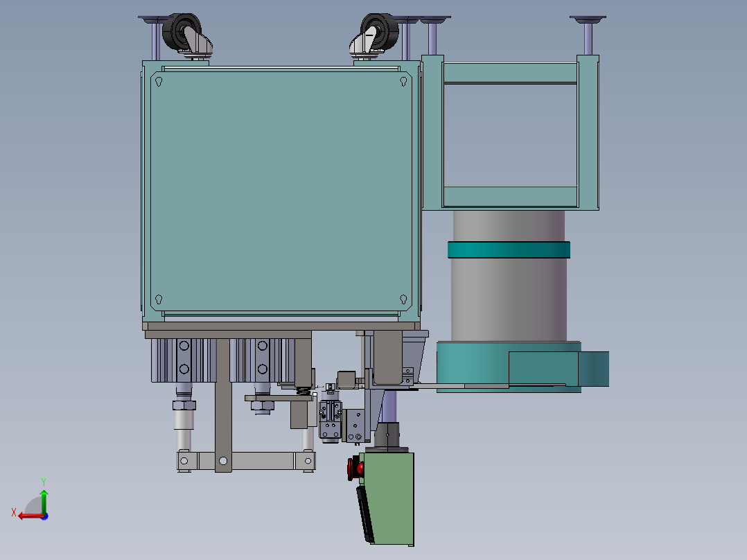747x560 pixels.
Task: Select the teal base housing under the grey cylinder
Action: coord(509,367)
